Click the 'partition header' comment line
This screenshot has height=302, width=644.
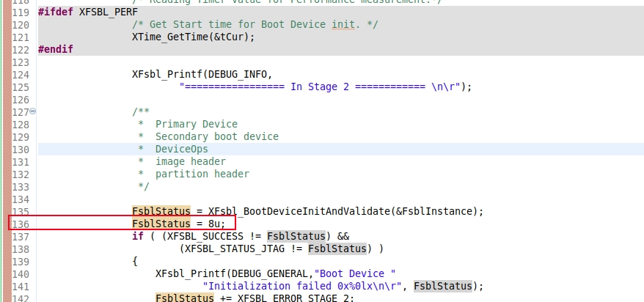point(202,174)
